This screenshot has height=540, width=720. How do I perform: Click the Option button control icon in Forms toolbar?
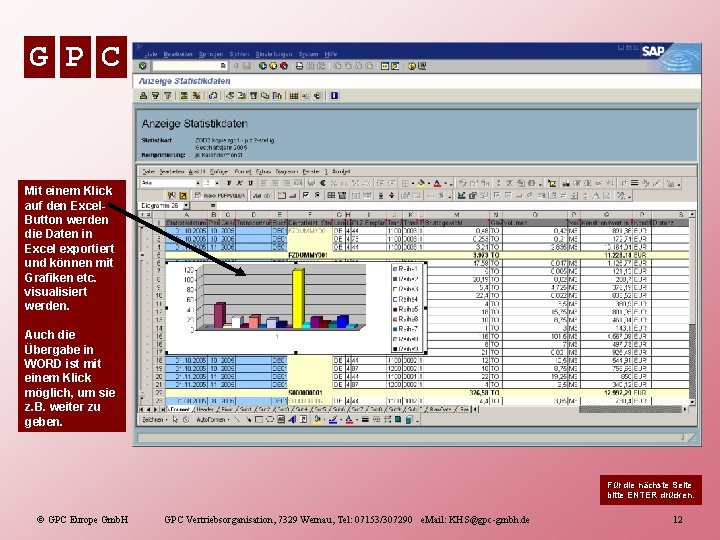coord(317,195)
